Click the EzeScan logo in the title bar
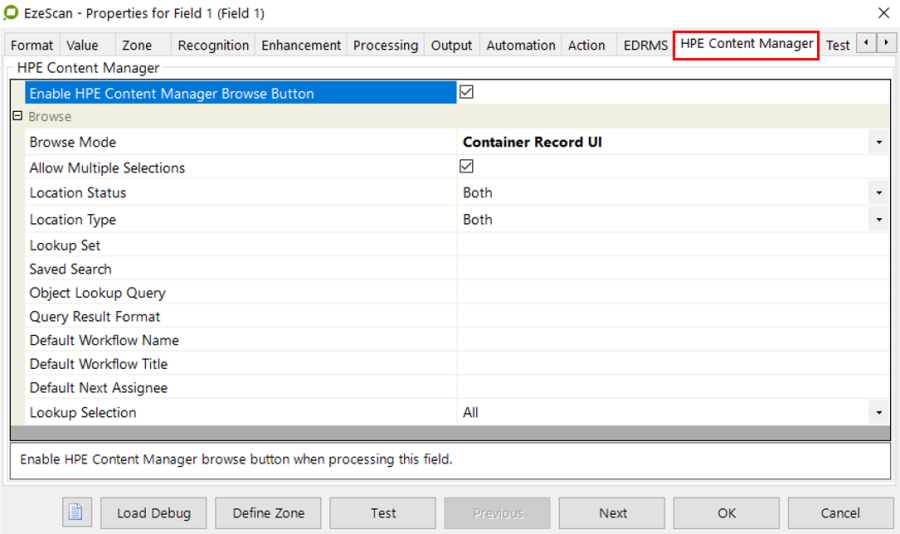900x534 pixels. 11,13
